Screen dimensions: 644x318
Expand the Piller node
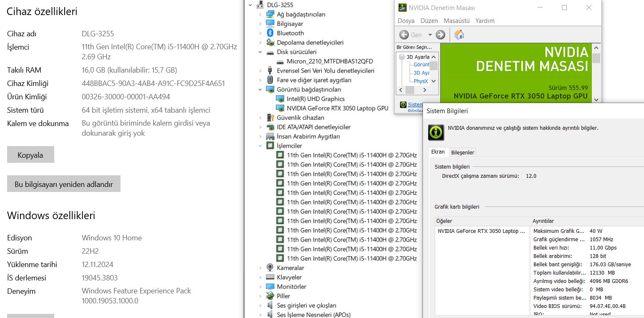pyautogui.click(x=260, y=296)
